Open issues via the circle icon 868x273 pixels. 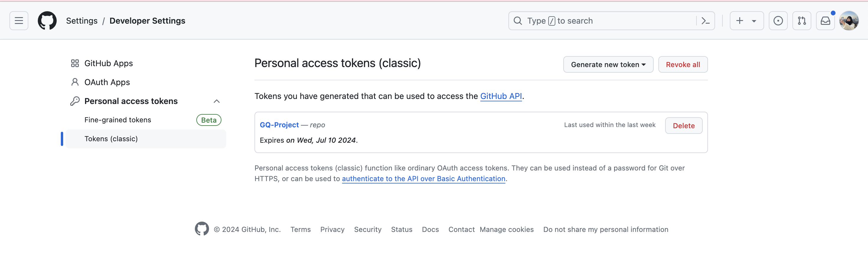click(778, 21)
